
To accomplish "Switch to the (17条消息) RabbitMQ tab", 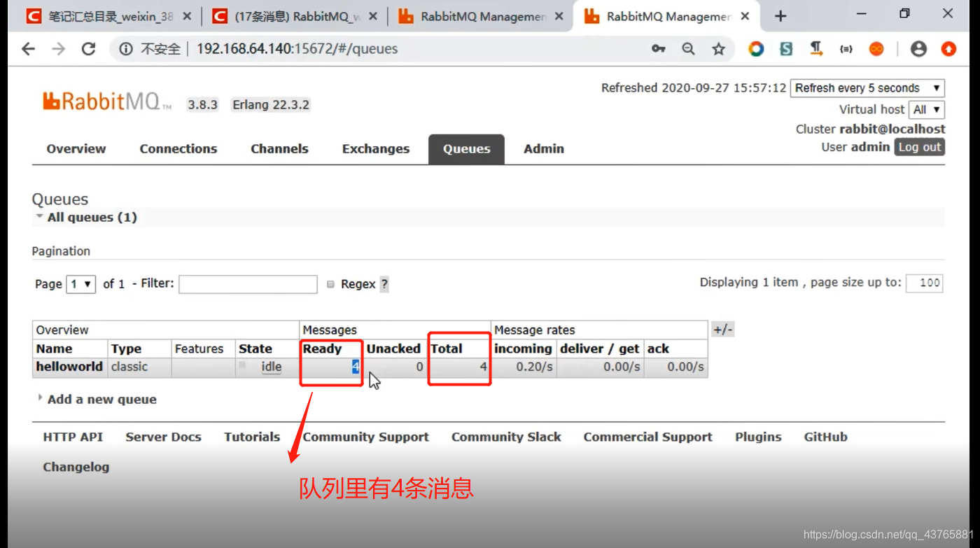I will [295, 16].
